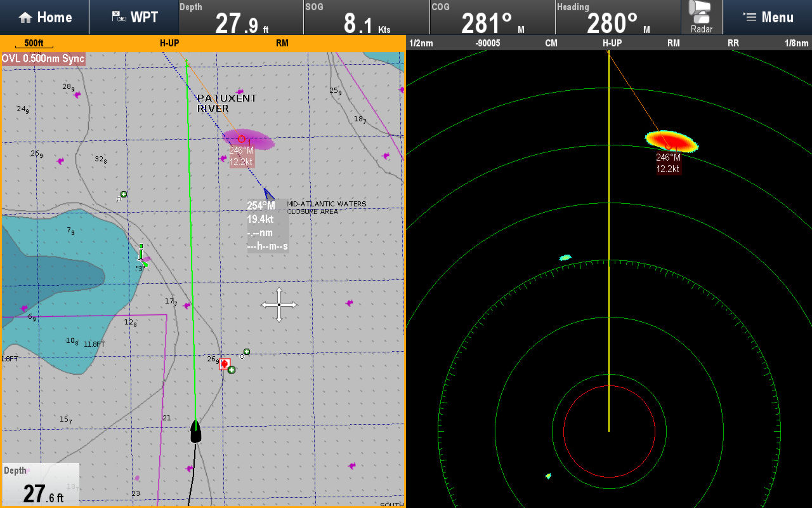812x508 pixels.
Task: Click the 15.7 depth sounding
Action: point(66,420)
